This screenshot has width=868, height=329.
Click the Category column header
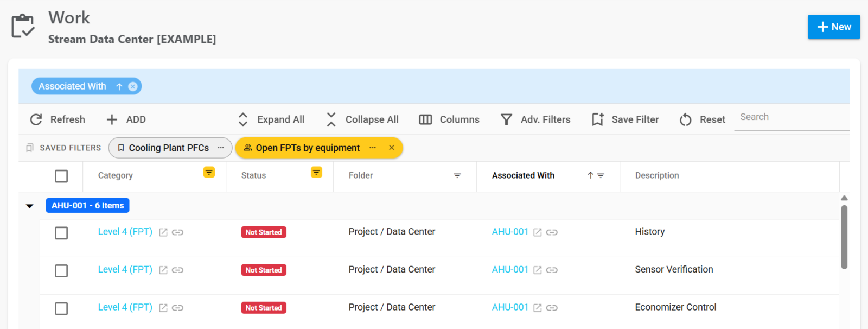click(x=115, y=175)
